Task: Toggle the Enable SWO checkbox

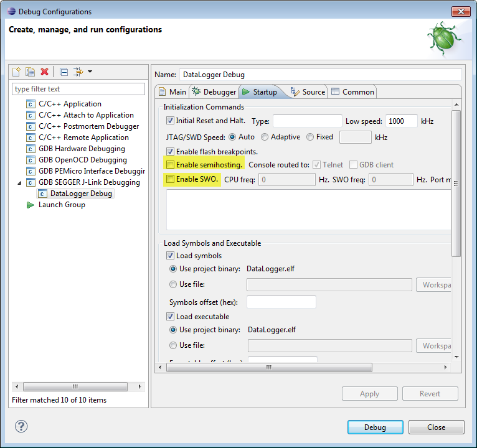Action: click(170, 180)
